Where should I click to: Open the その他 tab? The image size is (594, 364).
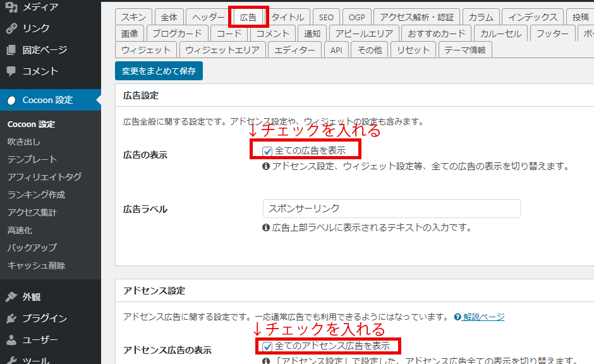click(370, 50)
